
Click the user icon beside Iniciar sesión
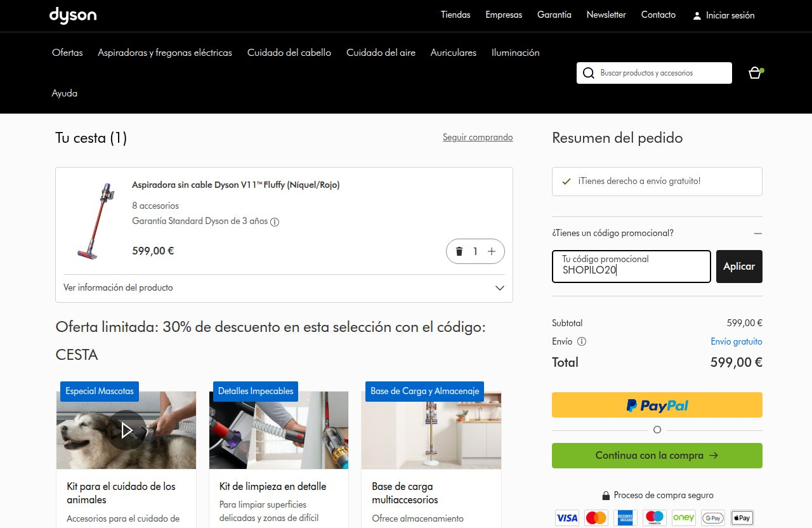pos(697,15)
